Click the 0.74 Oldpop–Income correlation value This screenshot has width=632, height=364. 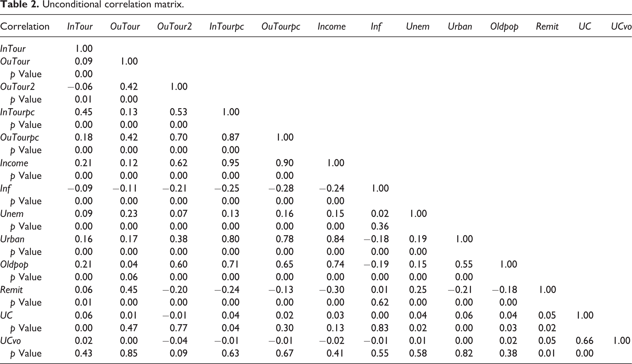335,264
